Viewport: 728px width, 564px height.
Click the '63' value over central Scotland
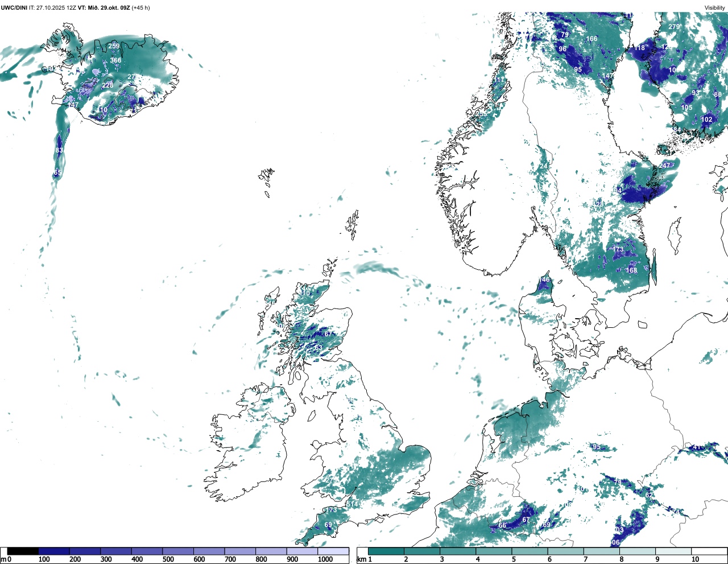[318, 348]
